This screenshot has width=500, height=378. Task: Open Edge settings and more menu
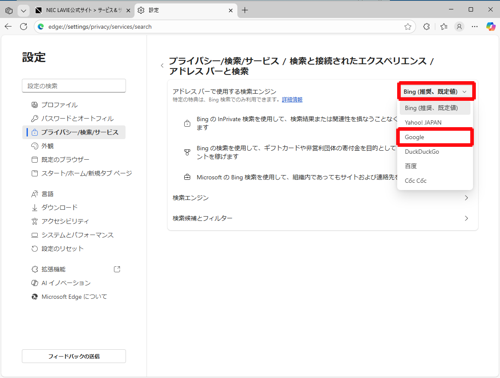[x=475, y=27]
